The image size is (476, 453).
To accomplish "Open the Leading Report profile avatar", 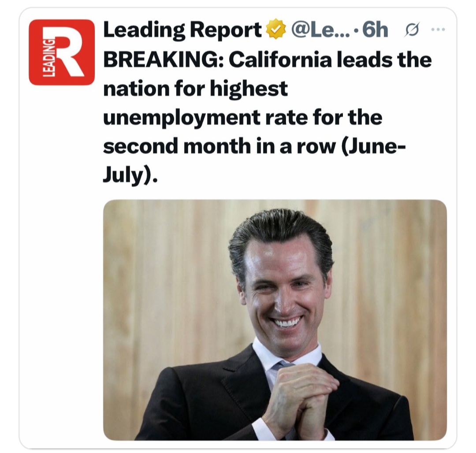I will click(62, 52).
